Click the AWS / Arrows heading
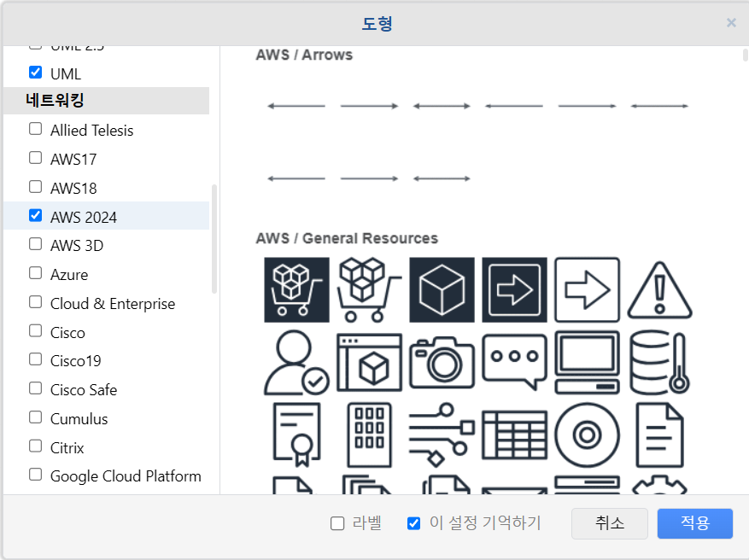The width and height of the screenshot is (749, 560). click(x=304, y=55)
